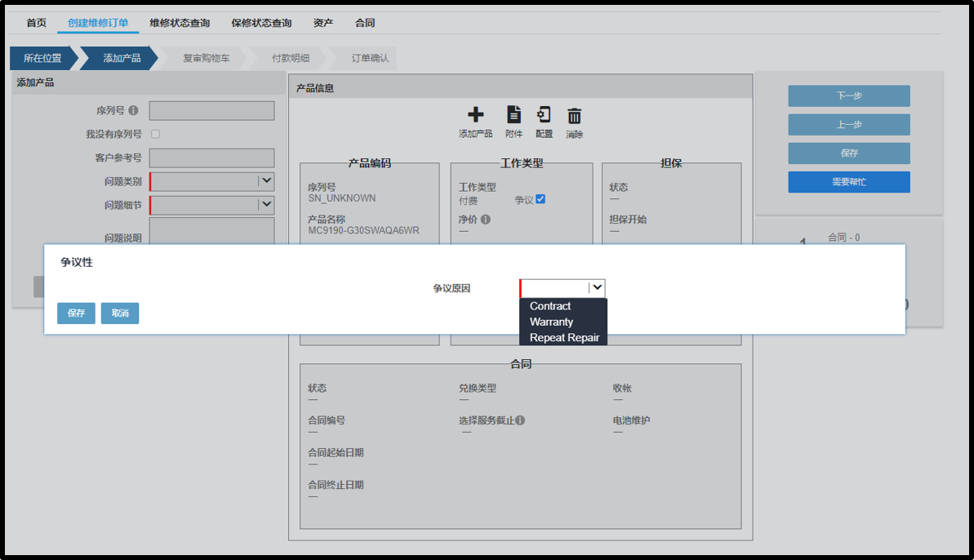The image size is (974, 560).
Task: Uncheck the 争议 checkbox
Action: pos(540,199)
